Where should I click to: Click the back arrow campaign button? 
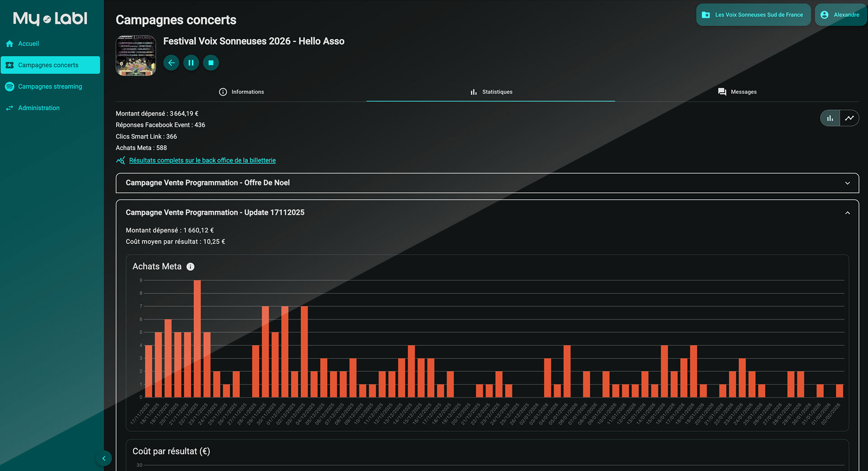point(171,63)
